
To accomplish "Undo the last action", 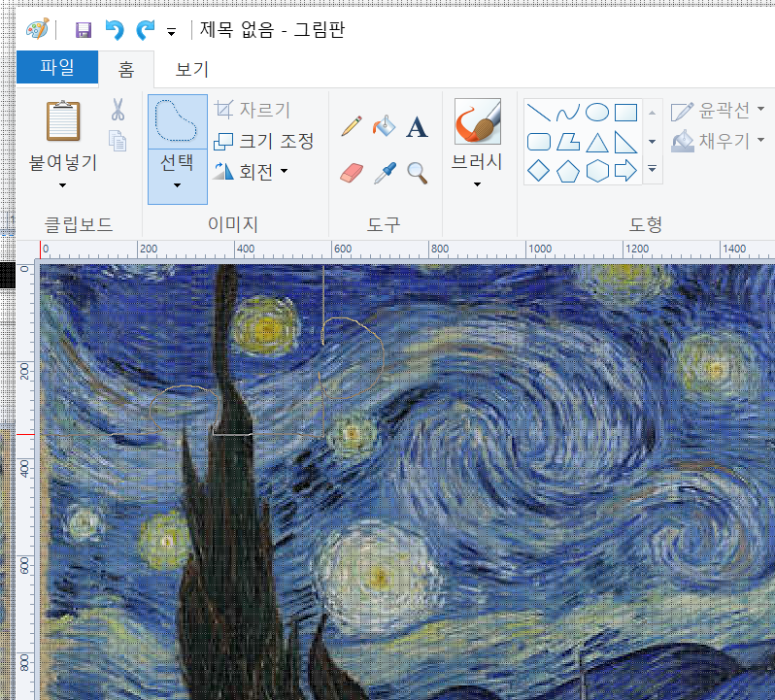I will (115, 30).
